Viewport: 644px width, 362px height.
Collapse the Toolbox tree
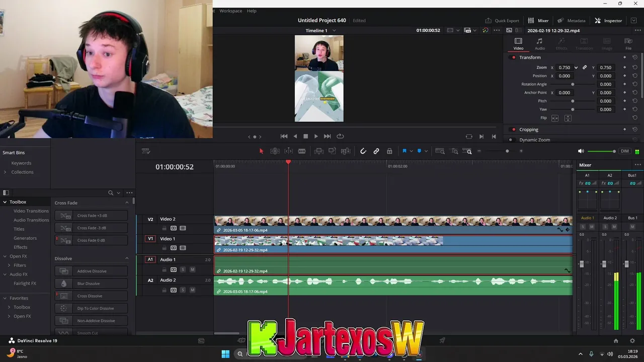coord(5,202)
